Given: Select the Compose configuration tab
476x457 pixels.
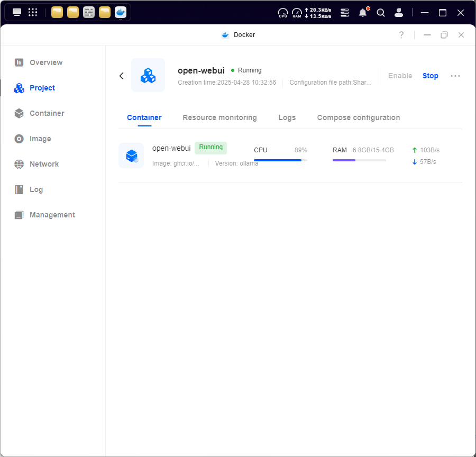Looking at the screenshot, I should tap(358, 117).
